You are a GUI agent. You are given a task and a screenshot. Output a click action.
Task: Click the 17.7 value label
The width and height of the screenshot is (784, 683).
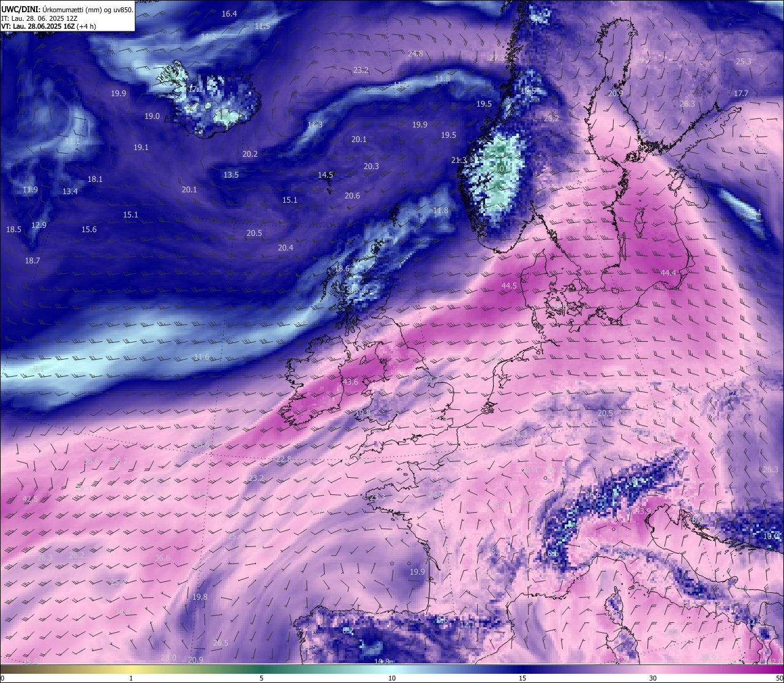741,93
